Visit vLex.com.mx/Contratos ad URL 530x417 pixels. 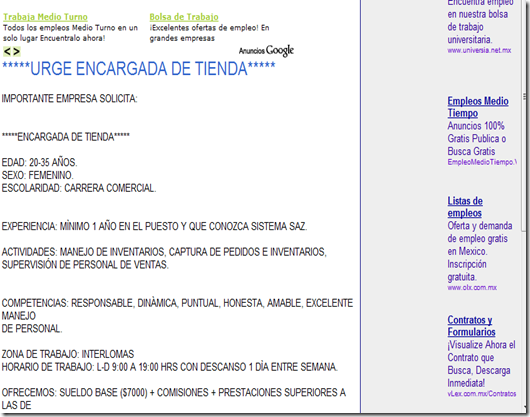482,394
